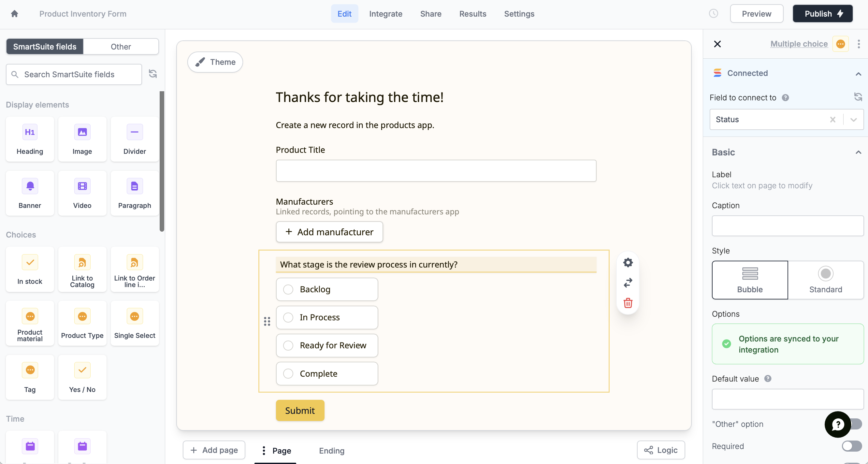Publish the form

[x=822, y=13]
